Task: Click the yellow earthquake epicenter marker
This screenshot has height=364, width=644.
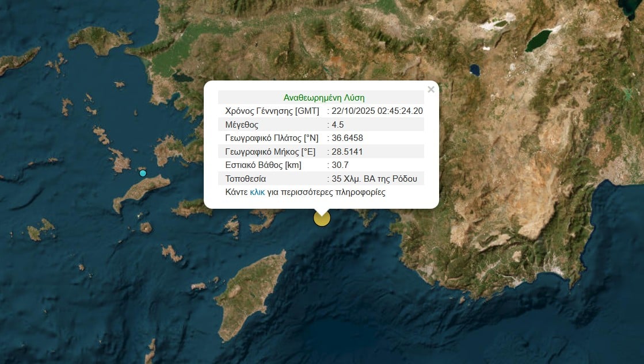Action: pyautogui.click(x=322, y=218)
